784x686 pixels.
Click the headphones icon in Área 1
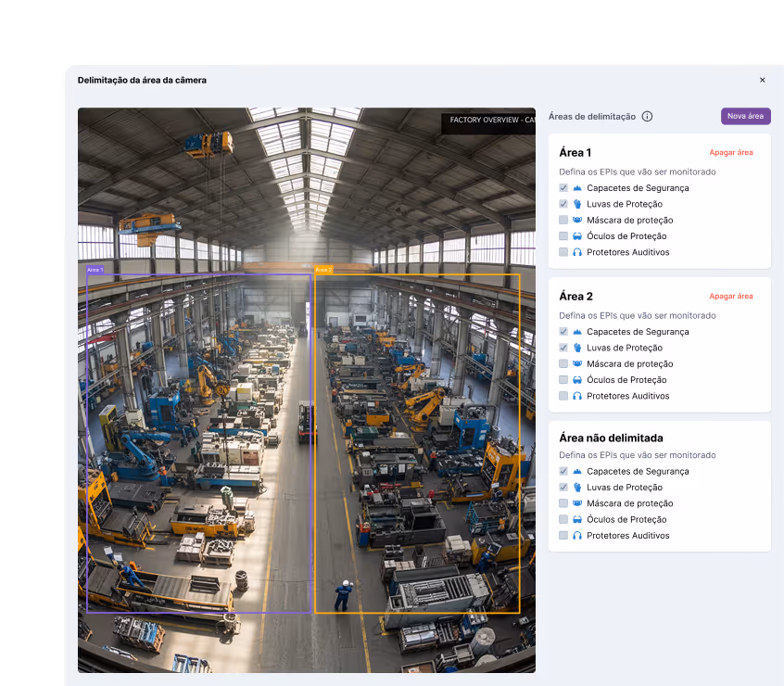tap(577, 252)
